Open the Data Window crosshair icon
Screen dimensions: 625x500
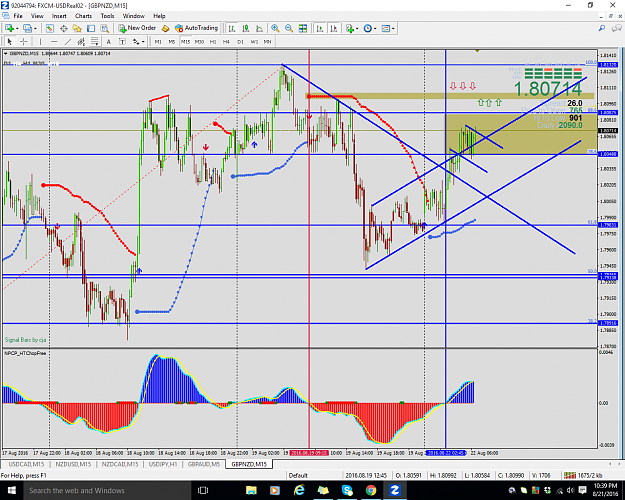click(x=63, y=28)
